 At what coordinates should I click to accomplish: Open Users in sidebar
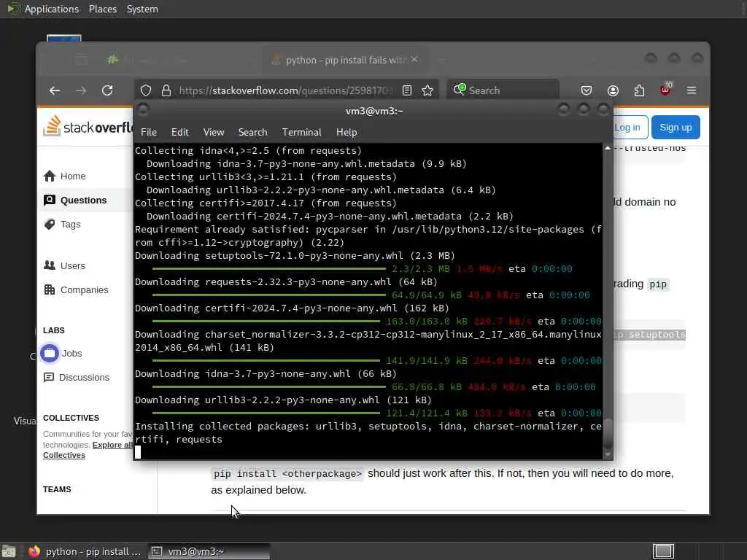tap(64, 265)
